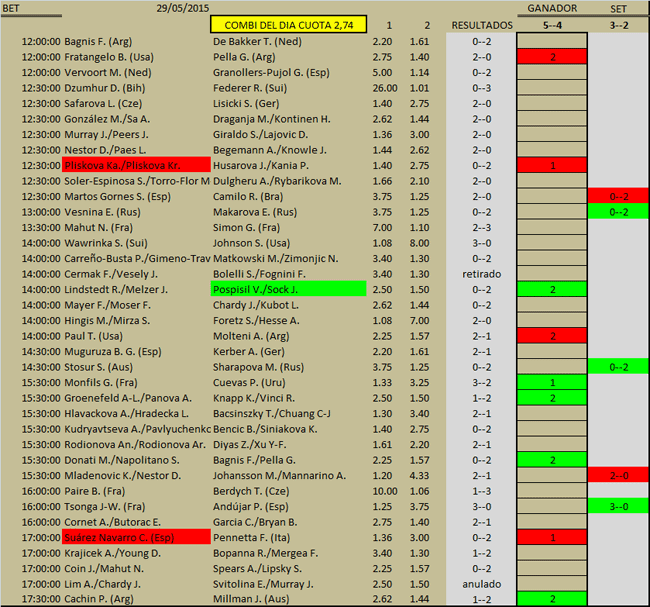Select the 26.00 odds for Dzumhur
650x607 pixels.
(x=385, y=88)
